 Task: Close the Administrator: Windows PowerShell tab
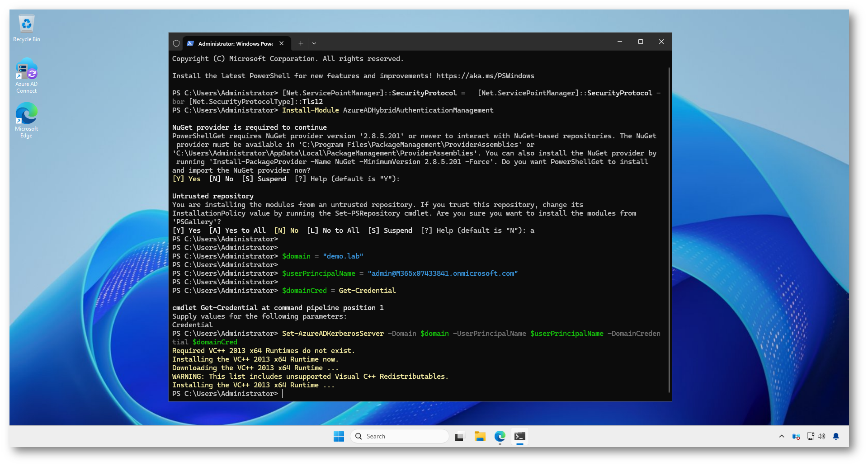tap(282, 43)
